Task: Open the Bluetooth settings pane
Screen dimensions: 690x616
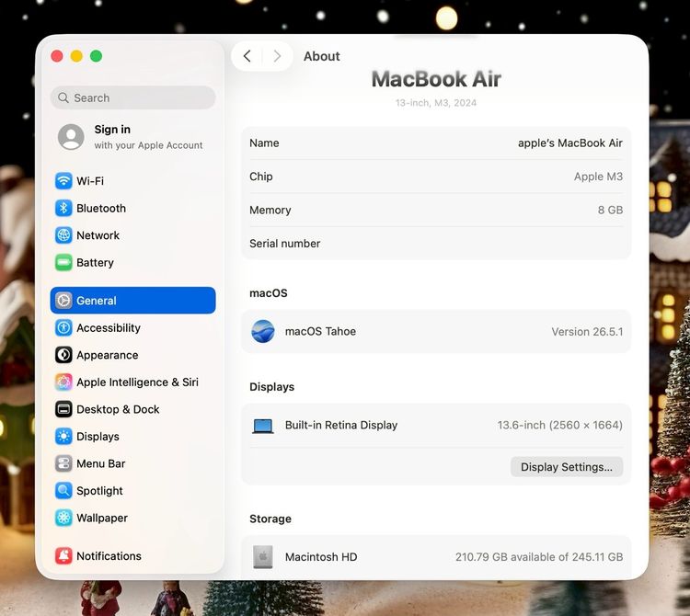Action: [x=132, y=208]
